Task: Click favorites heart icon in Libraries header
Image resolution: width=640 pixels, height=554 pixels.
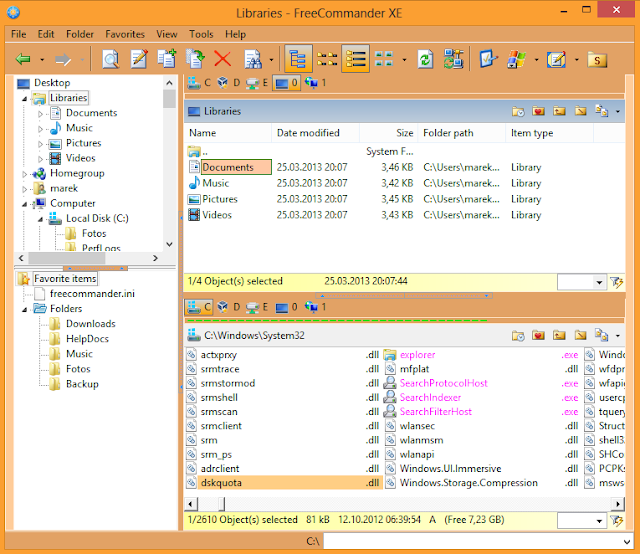Action: [x=538, y=111]
